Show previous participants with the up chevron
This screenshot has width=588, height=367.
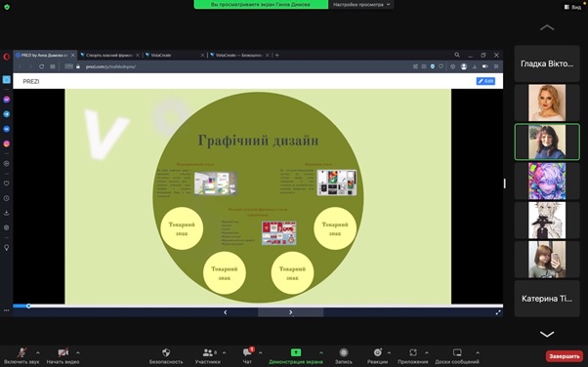point(547,27)
